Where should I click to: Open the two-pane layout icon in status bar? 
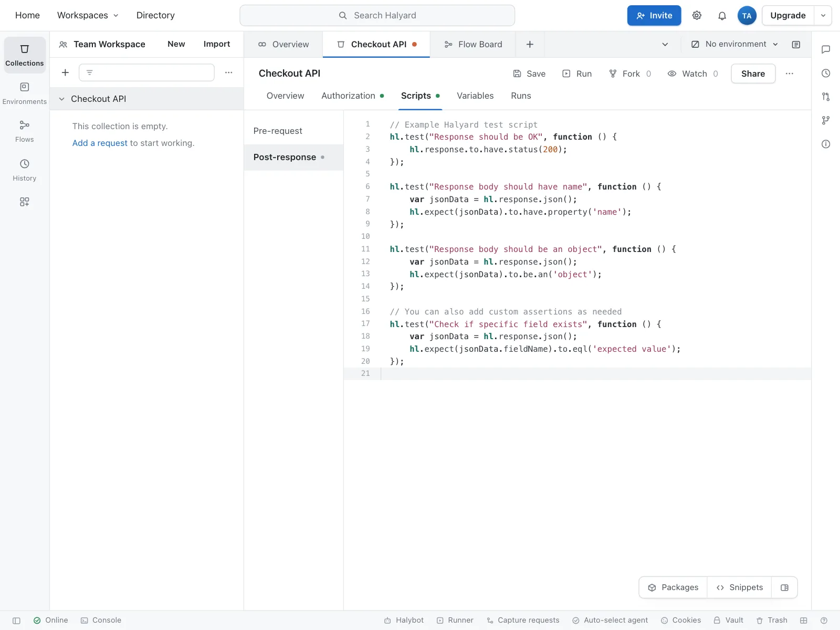coord(803,621)
